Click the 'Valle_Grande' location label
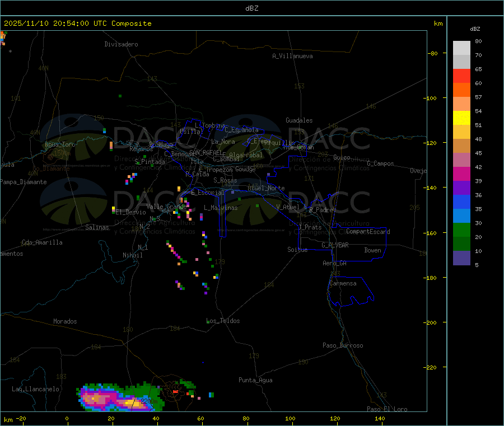 pyautogui.click(x=166, y=207)
